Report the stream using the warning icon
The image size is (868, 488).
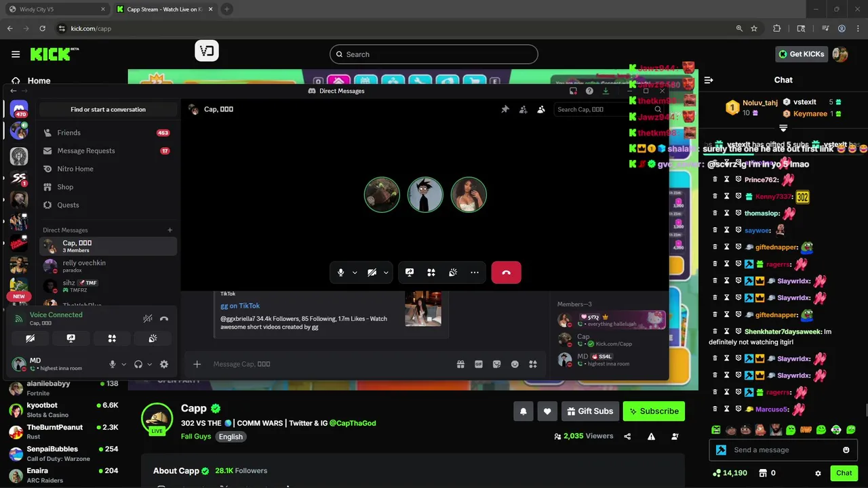tap(651, 436)
